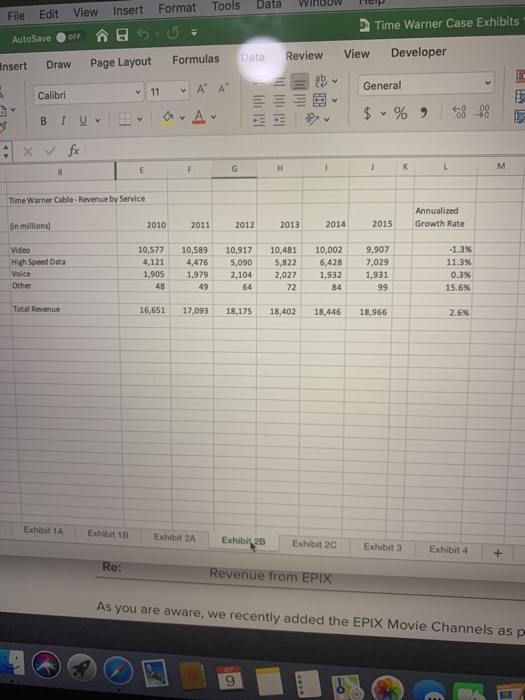This screenshot has height=700, width=525.
Task: Open the Format menu in the menu bar
Action: 177,8
